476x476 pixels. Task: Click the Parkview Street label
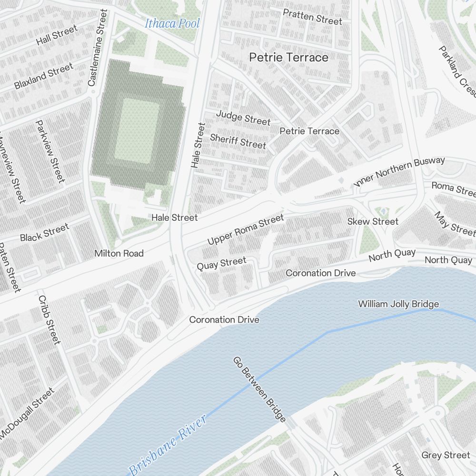pos(50,151)
